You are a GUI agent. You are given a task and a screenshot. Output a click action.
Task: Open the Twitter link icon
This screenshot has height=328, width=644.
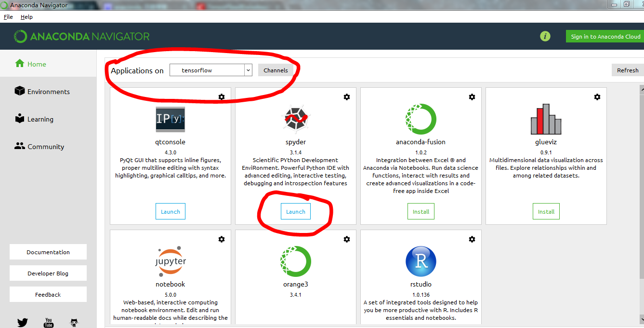[23, 323]
